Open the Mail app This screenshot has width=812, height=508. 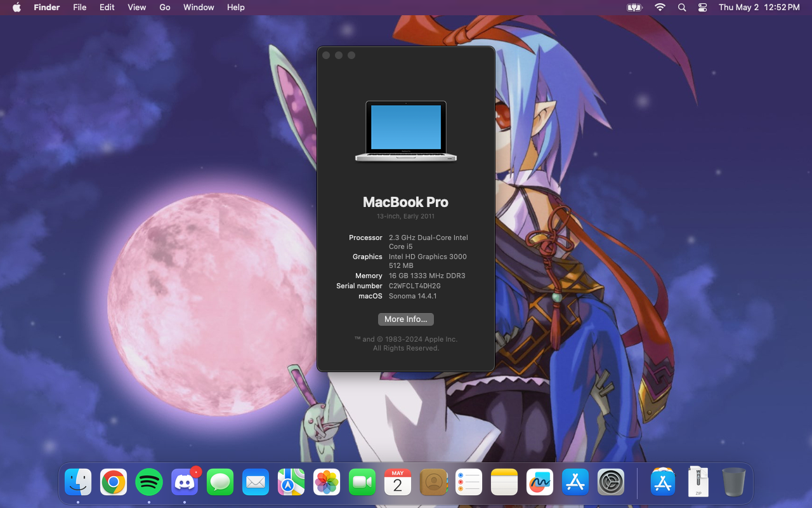256,483
